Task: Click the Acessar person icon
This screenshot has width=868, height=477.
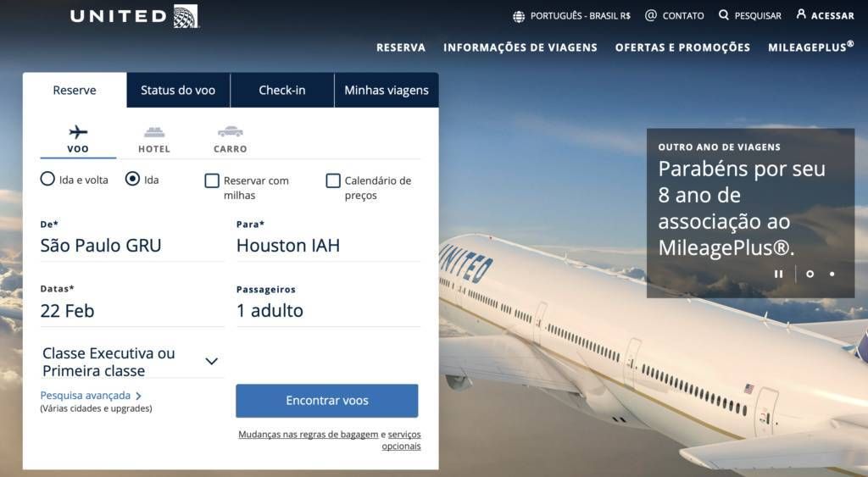Action: (x=801, y=14)
